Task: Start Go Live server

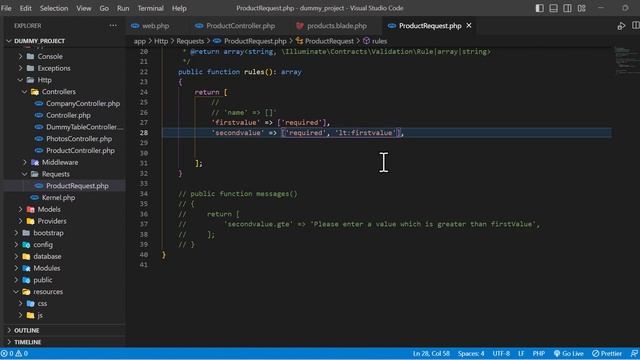Action: coord(569,353)
